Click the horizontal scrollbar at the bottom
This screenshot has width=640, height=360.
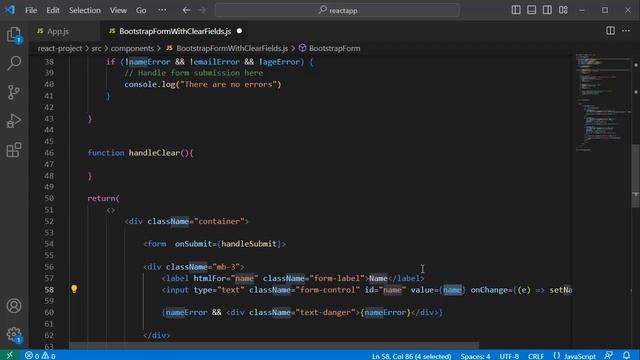[x=273, y=345]
